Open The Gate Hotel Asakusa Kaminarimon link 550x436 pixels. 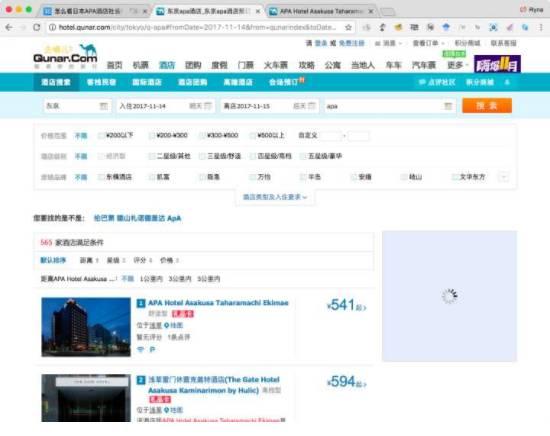214,385
